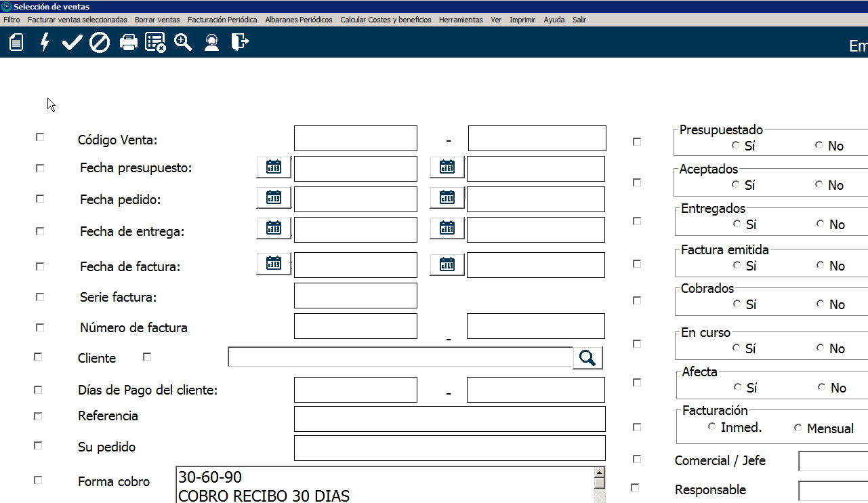868x503 pixels.
Task: Click the lightning bolt toolbar icon
Action: click(45, 43)
